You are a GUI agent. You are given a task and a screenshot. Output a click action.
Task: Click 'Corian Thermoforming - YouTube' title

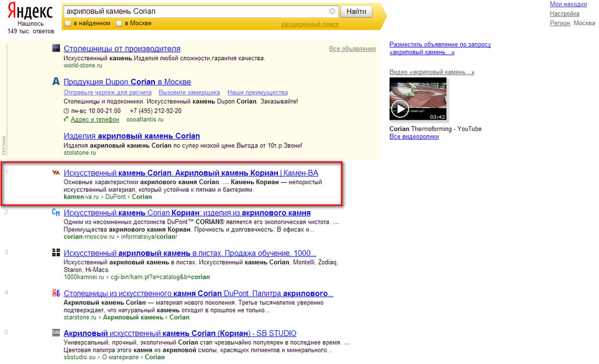coord(435,129)
